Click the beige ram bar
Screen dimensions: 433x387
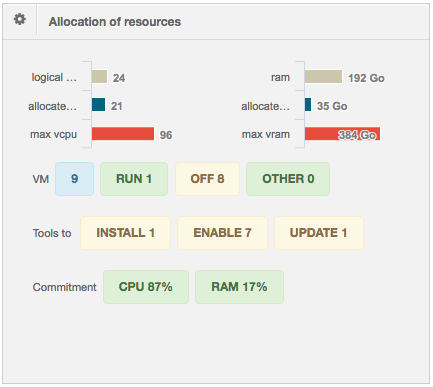pos(323,76)
